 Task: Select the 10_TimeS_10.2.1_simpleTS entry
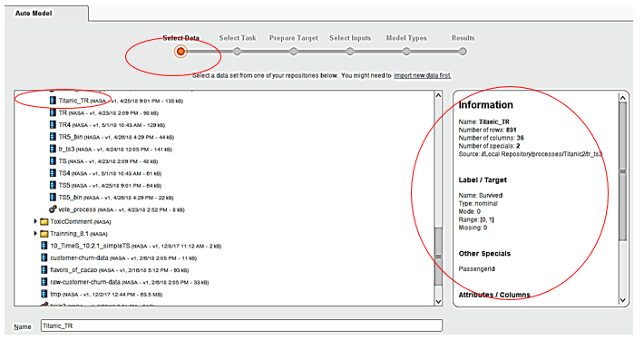pos(136,246)
